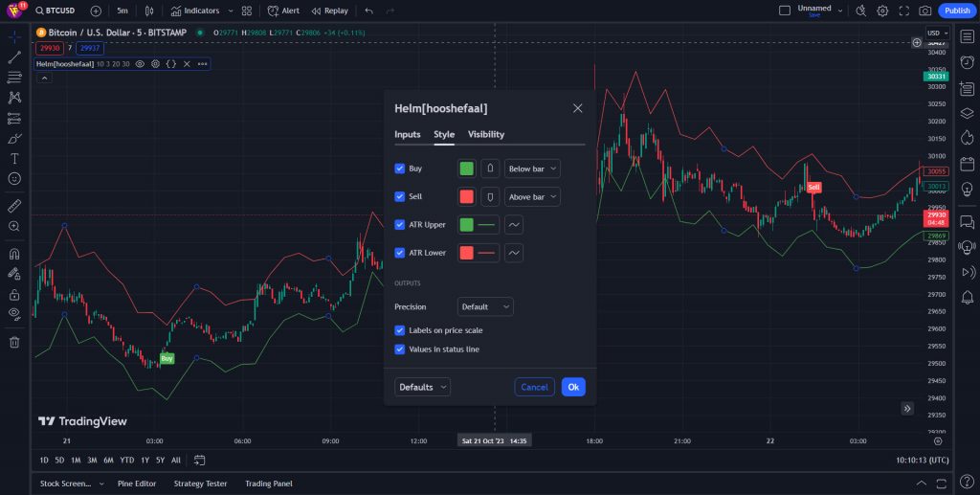This screenshot has width=980, height=495.
Task: Toggle Helm indicator visibility in the legend
Action: [x=140, y=64]
